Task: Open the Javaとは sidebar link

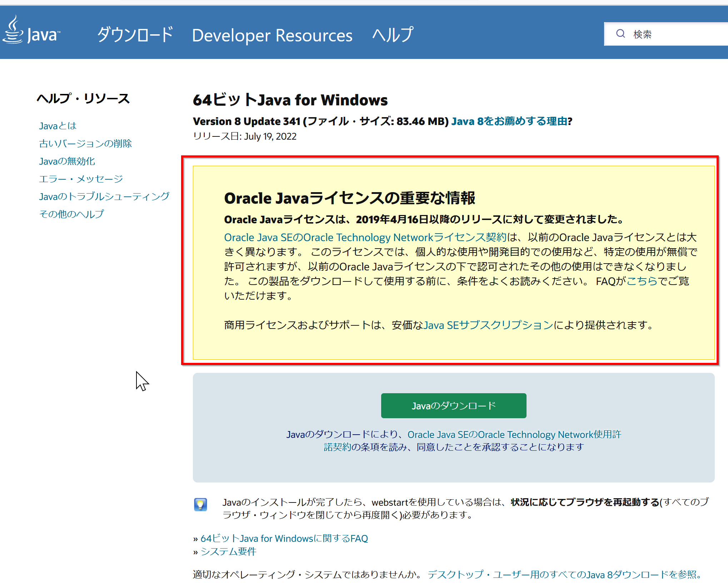Action: (58, 126)
